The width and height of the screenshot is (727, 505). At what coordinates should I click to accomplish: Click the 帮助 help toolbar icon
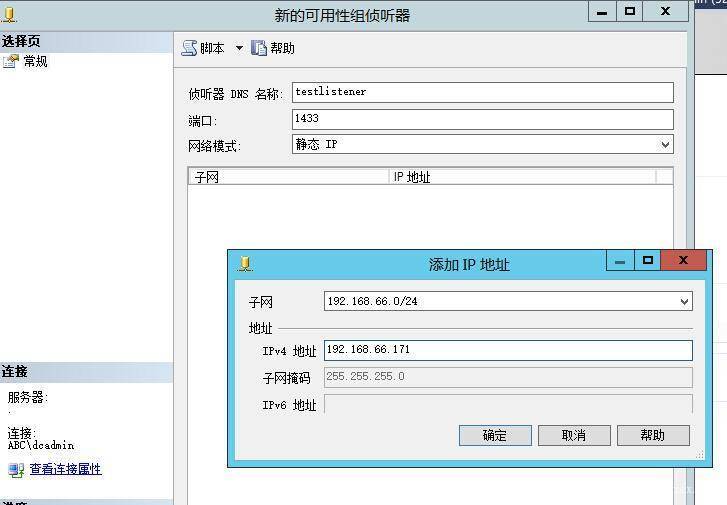pos(259,48)
